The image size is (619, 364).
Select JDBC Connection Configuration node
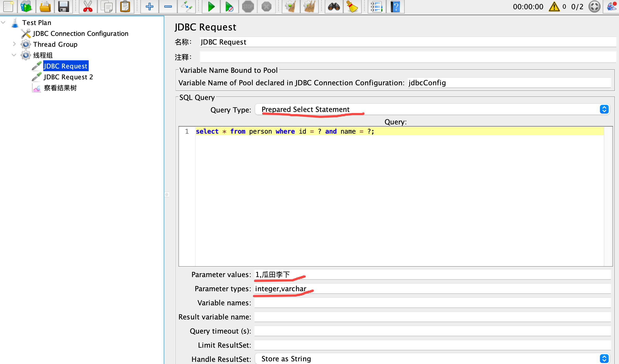pyautogui.click(x=81, y=34)
